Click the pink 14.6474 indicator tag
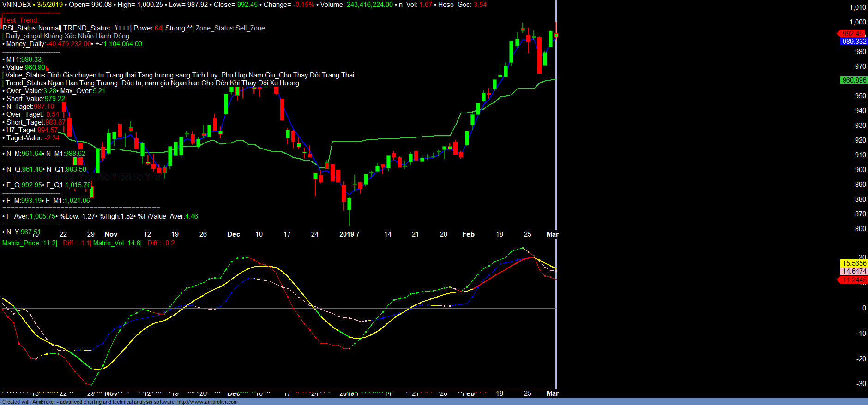This screenshot has height=405, width=868. click(x=854, y=271)
